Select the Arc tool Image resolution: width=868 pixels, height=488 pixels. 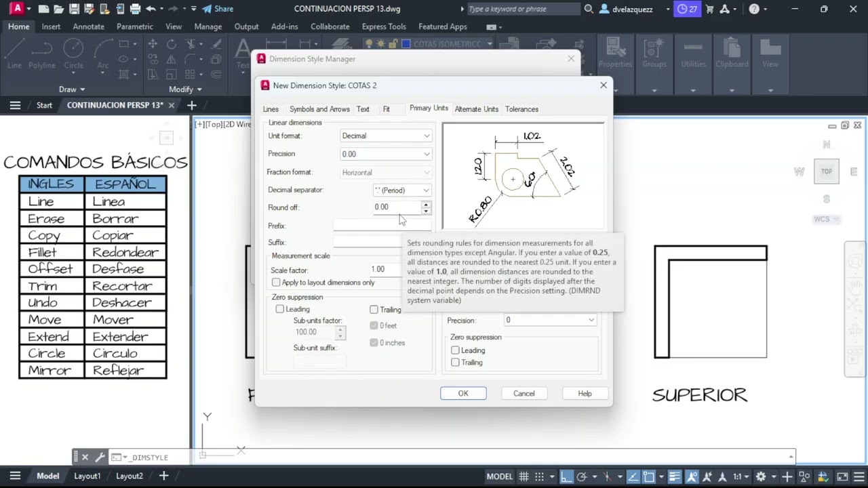tap(102, 53)
